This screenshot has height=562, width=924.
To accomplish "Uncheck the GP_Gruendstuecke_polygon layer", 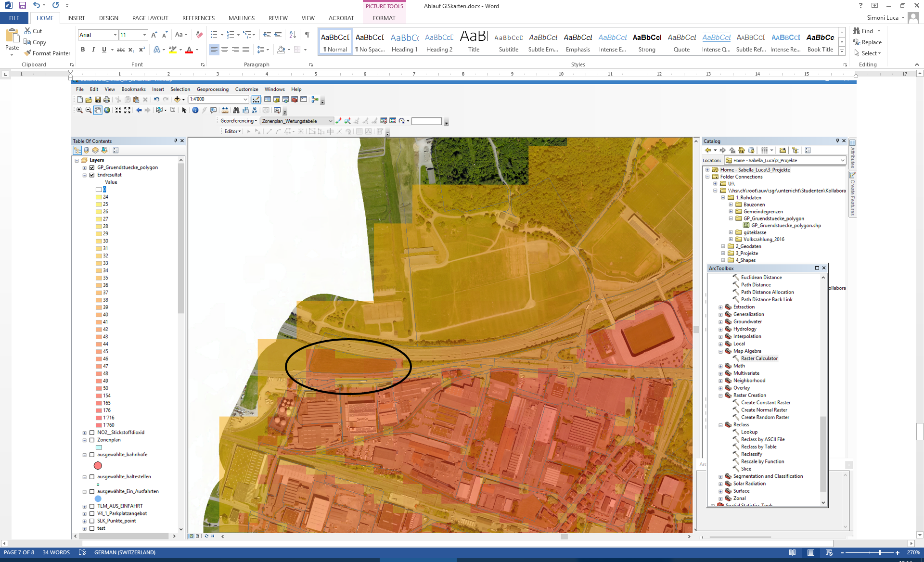I will [x=92, y=167].
